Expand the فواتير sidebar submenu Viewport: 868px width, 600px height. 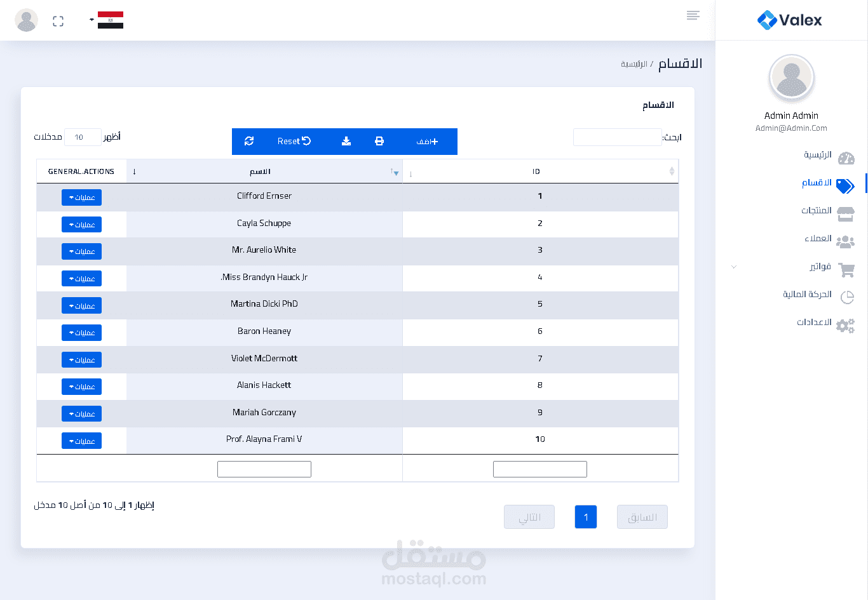tap(820, 267)
